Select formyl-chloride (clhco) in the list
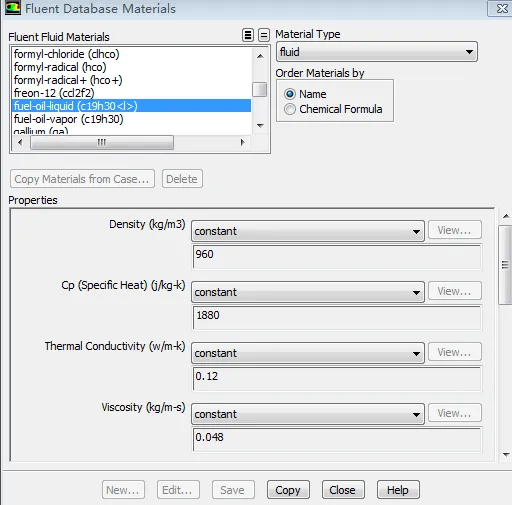 coord(132,54)
